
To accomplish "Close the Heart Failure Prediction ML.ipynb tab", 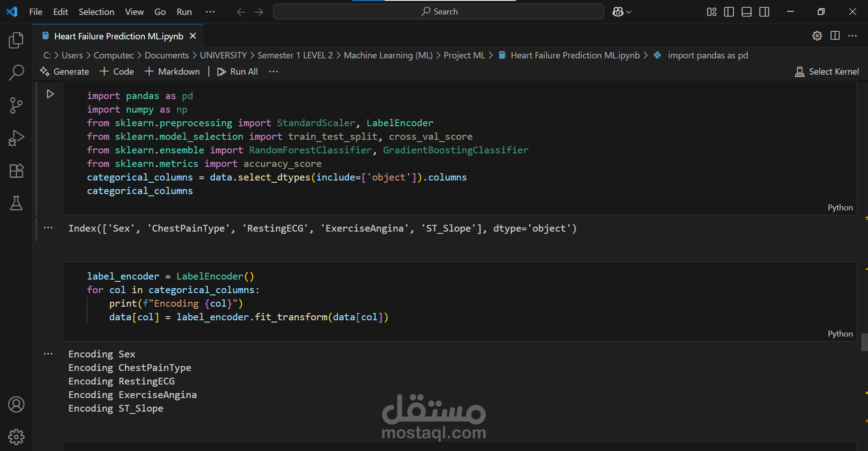I will point(193,36).
